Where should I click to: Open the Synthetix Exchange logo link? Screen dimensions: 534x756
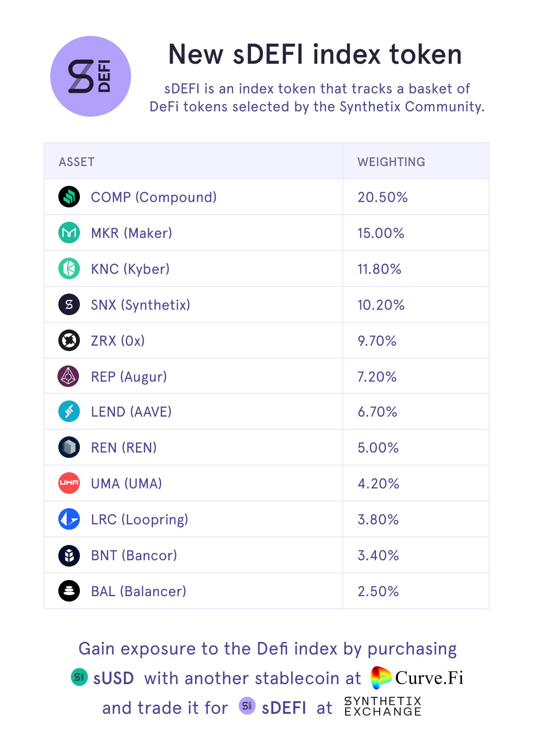(383, 707)
